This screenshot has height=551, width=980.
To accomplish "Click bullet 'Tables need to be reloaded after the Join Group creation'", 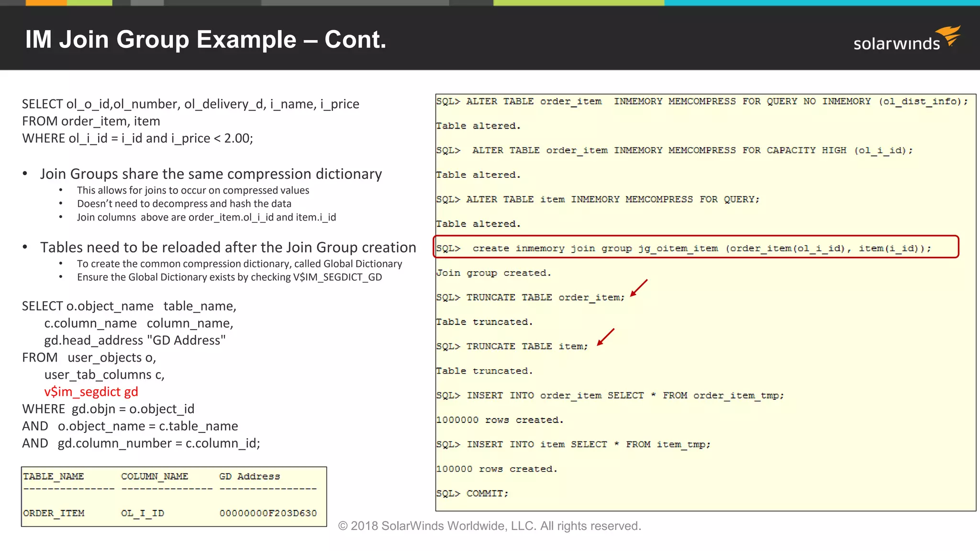I will point(228,248).
